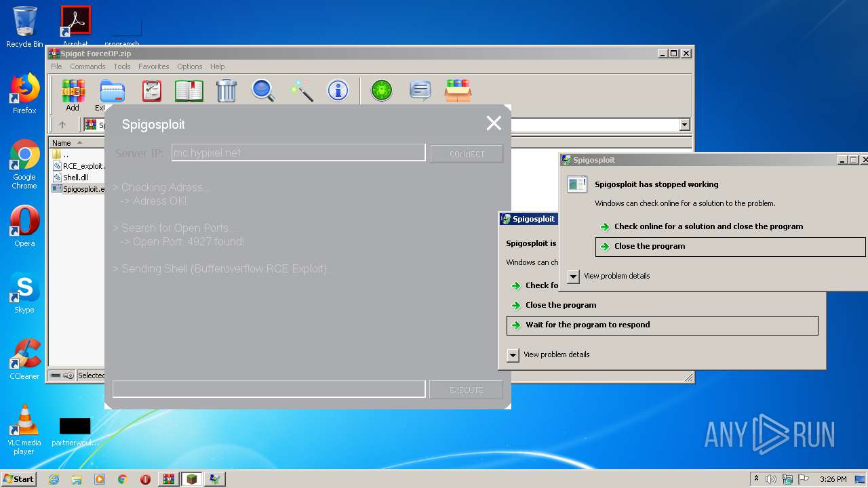This screenshot has height=488, width=868.
Task: Click the Opera icon on the taskbar
Action: [145, 479]
